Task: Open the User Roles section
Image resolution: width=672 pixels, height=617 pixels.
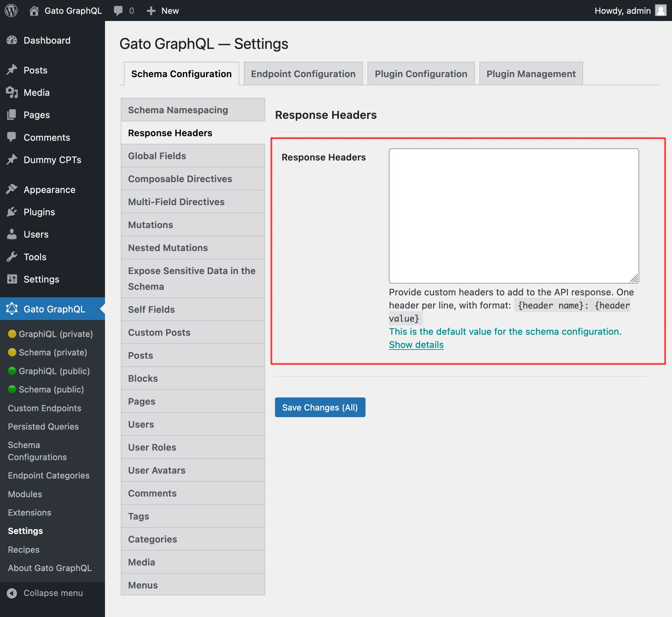Action: pos(193,447)
